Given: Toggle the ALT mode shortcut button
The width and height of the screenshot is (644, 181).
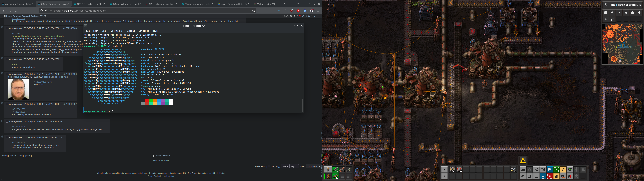Looking at the screenshot, I should [523, 170].
